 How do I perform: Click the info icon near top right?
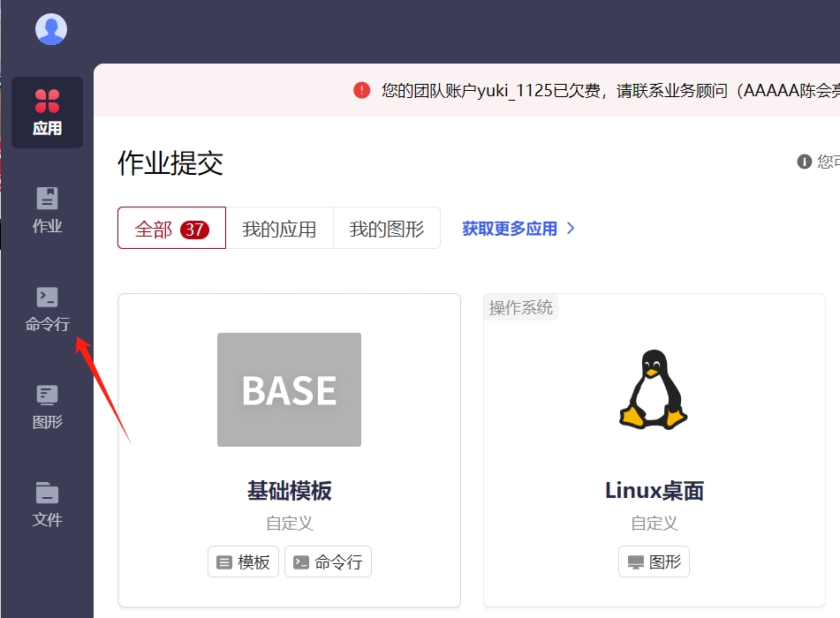(x=805, y=162)
